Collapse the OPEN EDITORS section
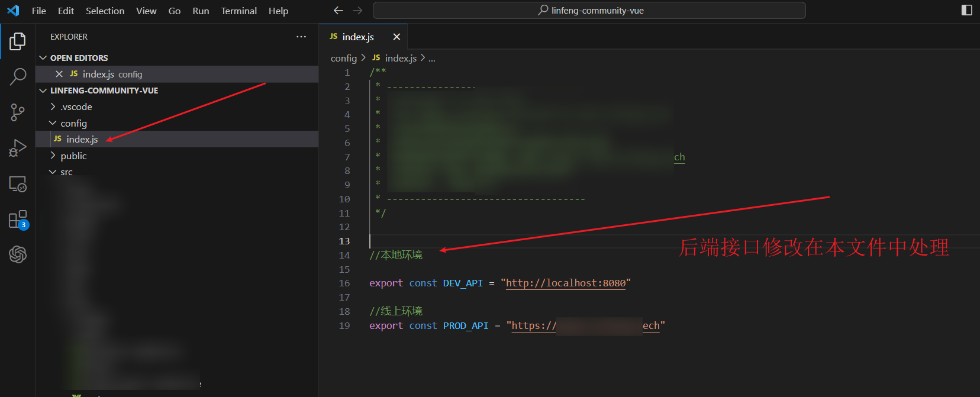This screenshot has width=980, height=397. coord(43,58)
